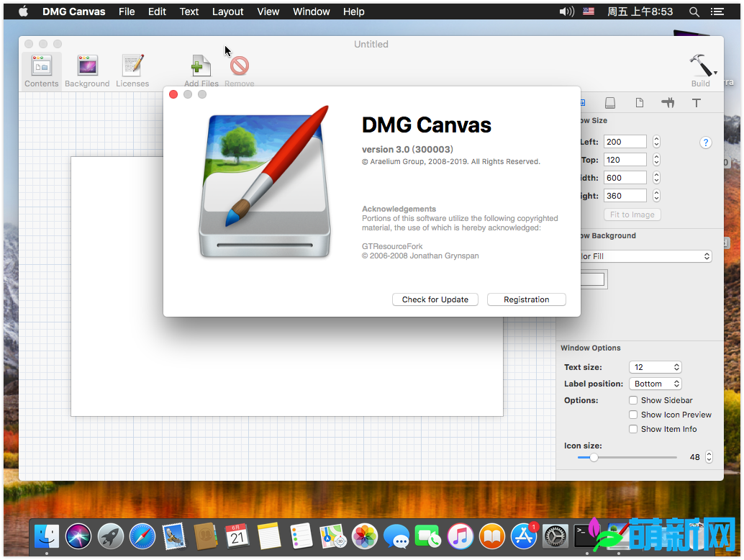Open the Notification Center list icon

pyautogui.click(x=717, y=12)
